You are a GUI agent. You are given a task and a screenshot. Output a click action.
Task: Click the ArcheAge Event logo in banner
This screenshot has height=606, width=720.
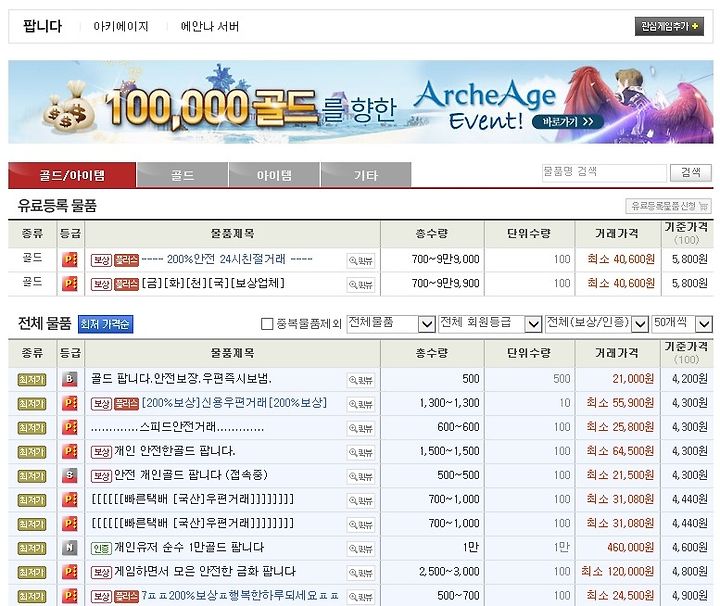click(x=484, y=105)
